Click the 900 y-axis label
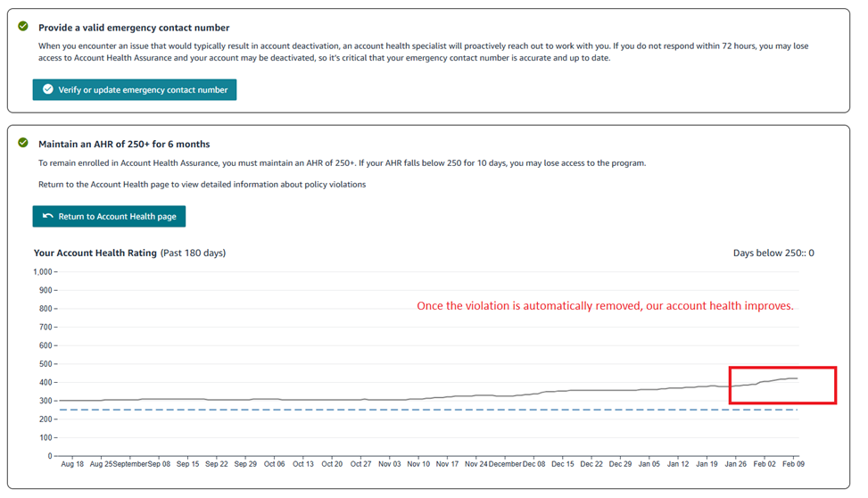This screenshot has height=498, width=868. (45, 290)
